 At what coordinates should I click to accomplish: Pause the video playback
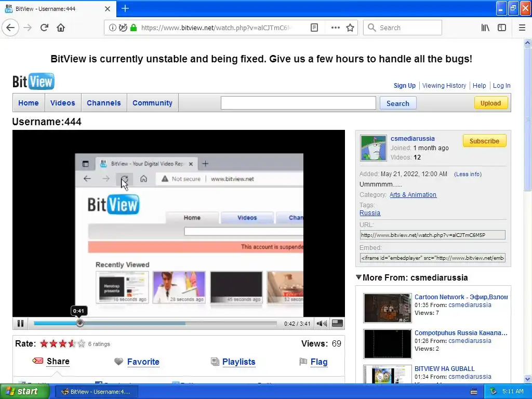pos(20,323)
